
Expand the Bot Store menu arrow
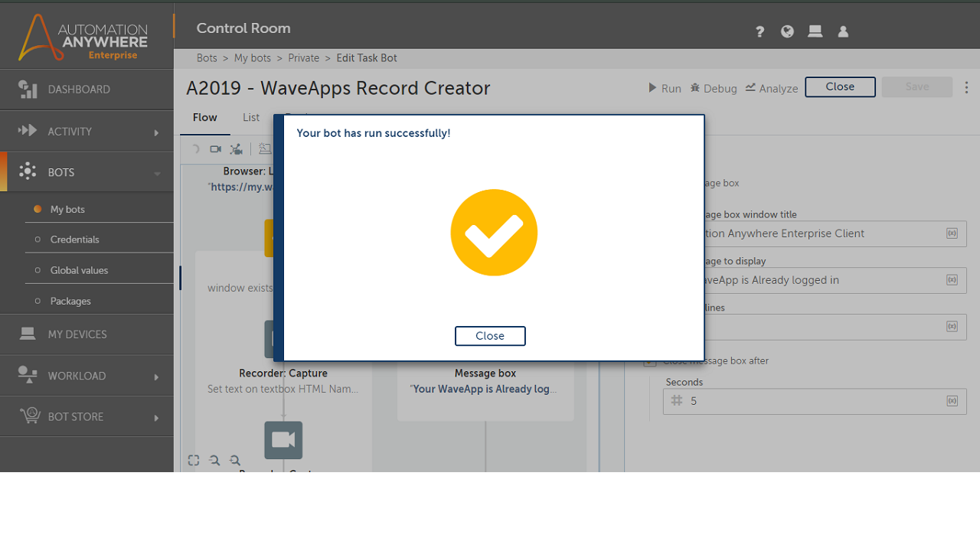pos(156,418)
